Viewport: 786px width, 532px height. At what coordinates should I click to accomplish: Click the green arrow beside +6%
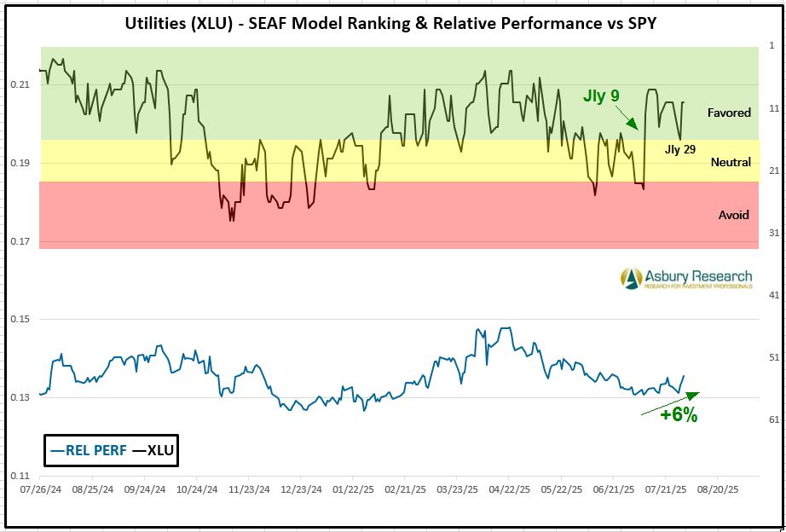(x=670, y=403)
